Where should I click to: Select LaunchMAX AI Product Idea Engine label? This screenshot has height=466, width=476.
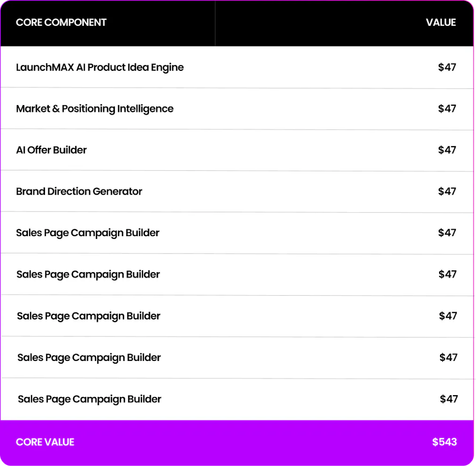pos(99,68)
